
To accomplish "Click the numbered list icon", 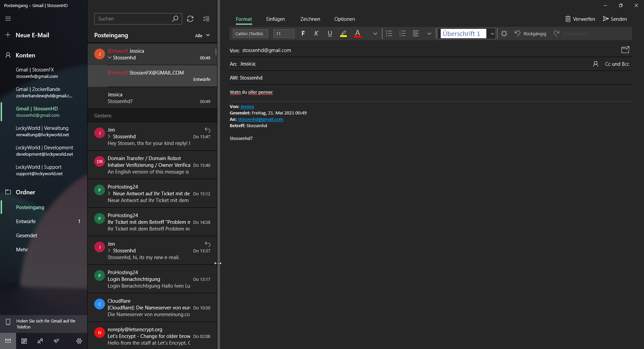I will coord(402,34).
